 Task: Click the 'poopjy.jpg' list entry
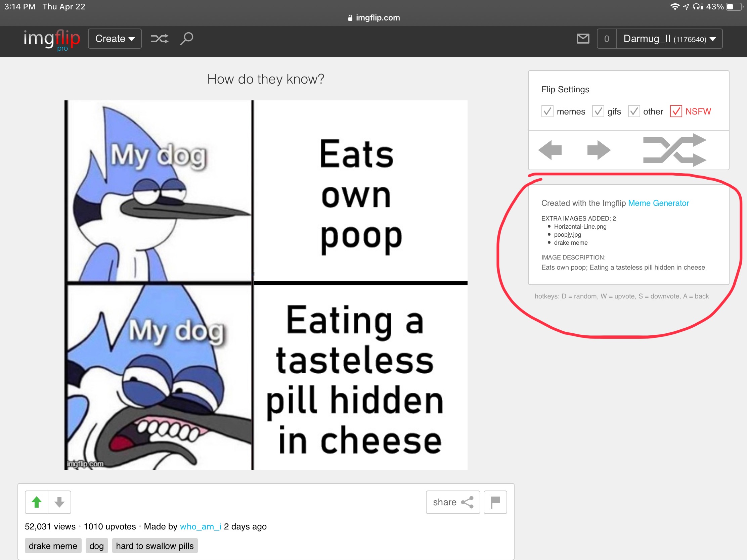[x=567, y=235]
